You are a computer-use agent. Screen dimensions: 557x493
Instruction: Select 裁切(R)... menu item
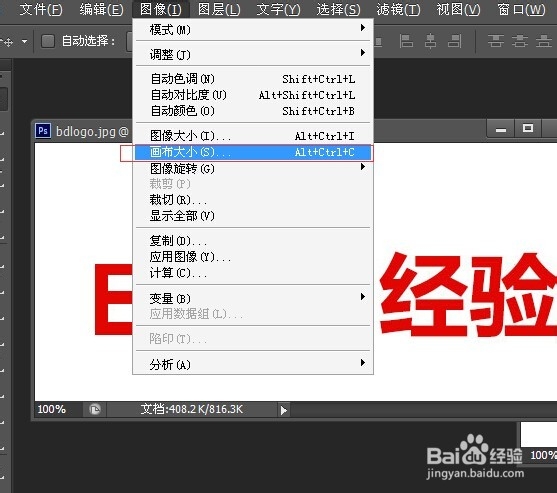tap(253, 200)
